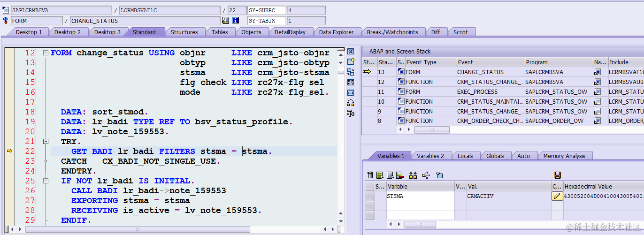The width and height of the screenshot is (644, 235).
Task: Click the blue info icon in the header
Action: (x=236, y=21)
